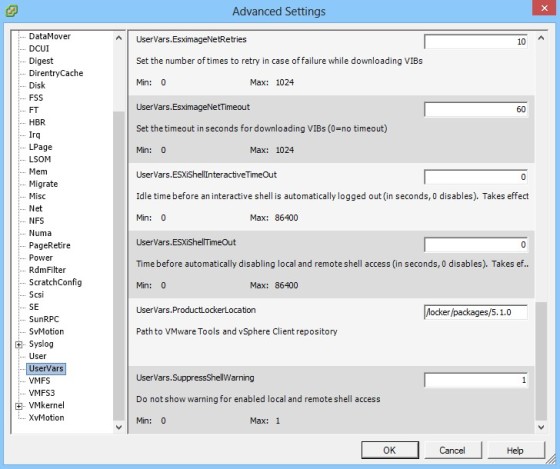The image size is (560, 469).
Task: Expand the Syslog tree node
Action: [x=19, y=344]
